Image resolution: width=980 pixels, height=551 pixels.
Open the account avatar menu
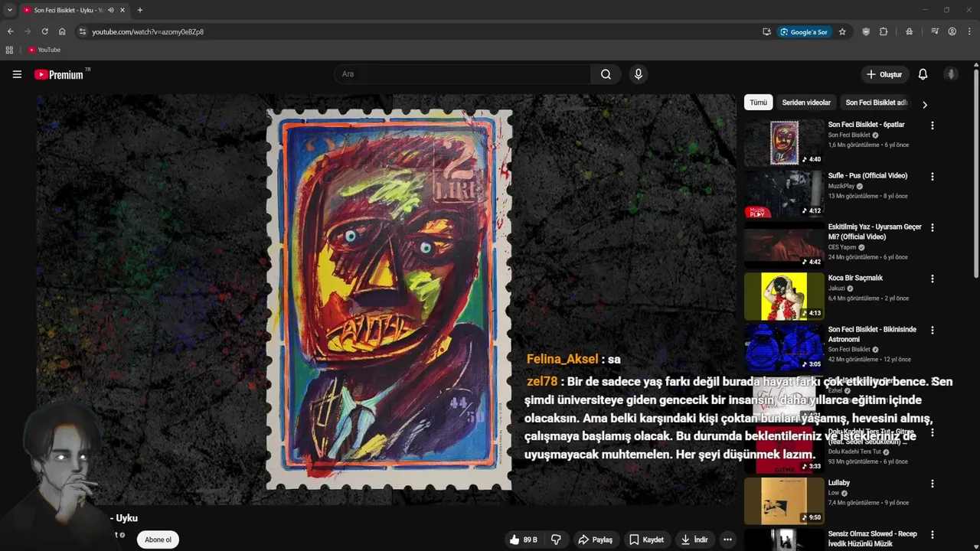(x=951, y=74)
